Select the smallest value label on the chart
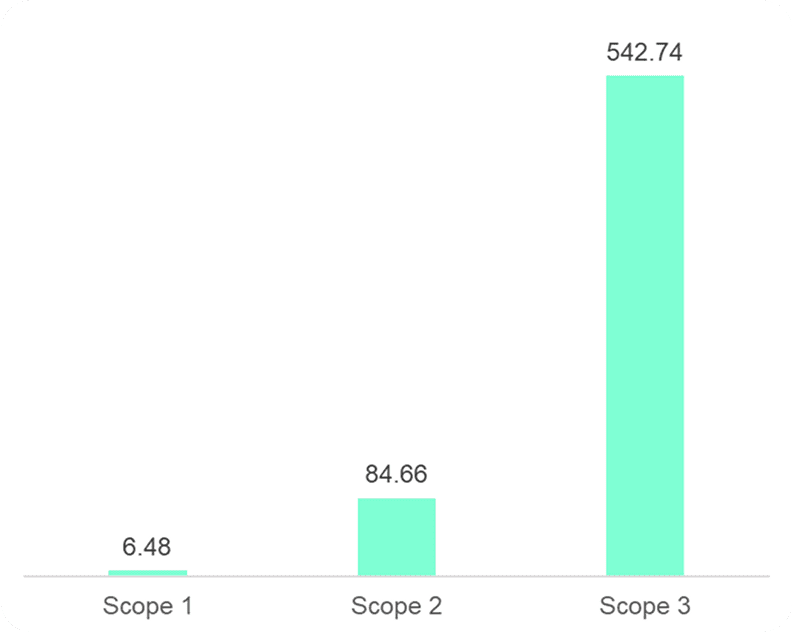Image resolution: width=793 pixels, height=632 pixels. (x=147, y=547)
